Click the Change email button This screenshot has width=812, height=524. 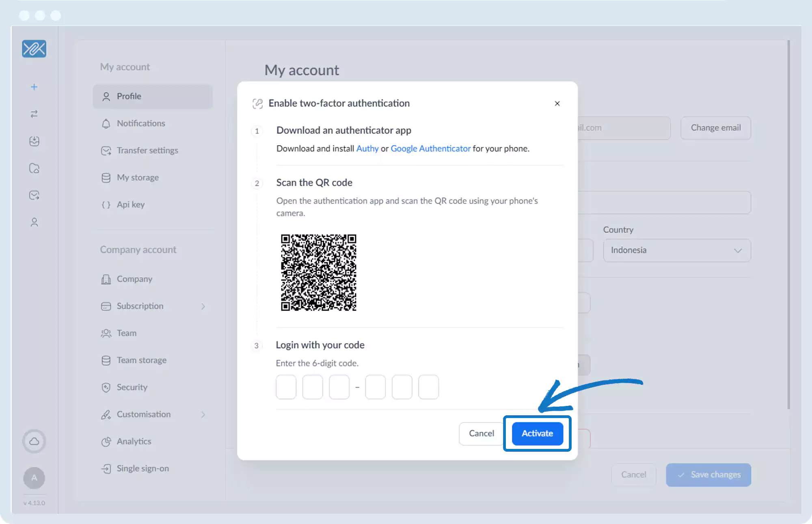click(715, 128)
